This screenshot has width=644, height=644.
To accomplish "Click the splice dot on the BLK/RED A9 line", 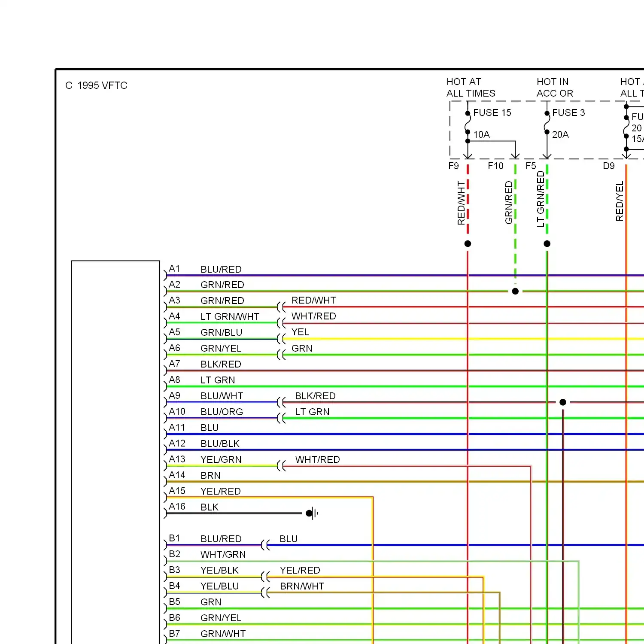I will 563,402.
